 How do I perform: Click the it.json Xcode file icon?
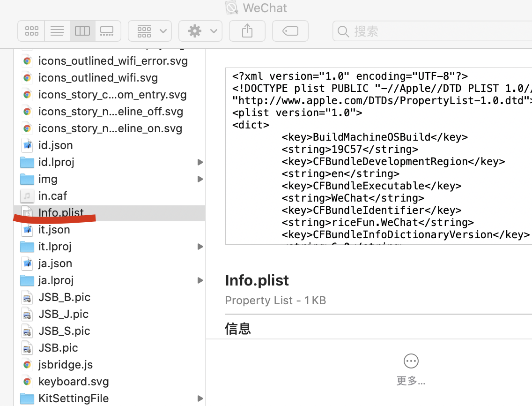click(x=27, y=230)
